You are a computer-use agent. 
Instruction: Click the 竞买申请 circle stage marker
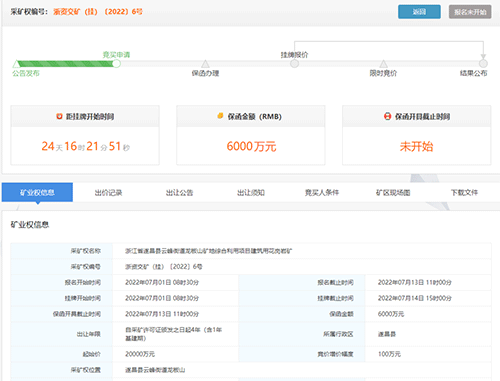tap(116, 63)
